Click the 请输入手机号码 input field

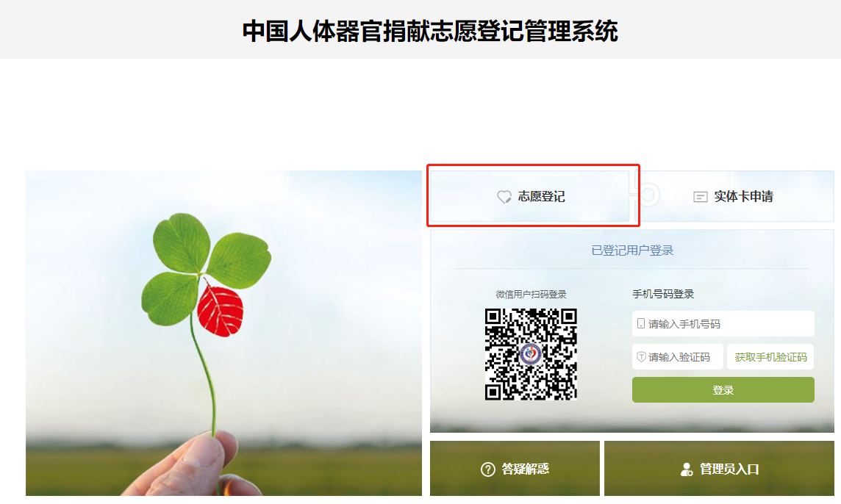[x=723, y=324]
